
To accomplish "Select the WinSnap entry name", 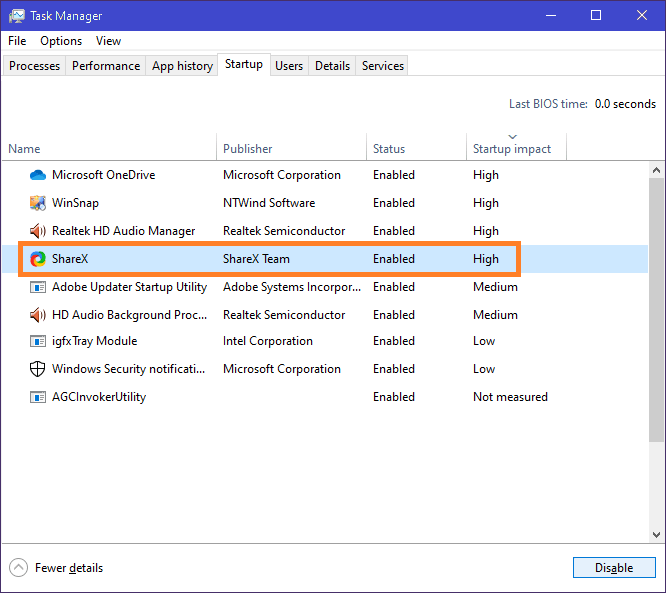I will 75,203.
